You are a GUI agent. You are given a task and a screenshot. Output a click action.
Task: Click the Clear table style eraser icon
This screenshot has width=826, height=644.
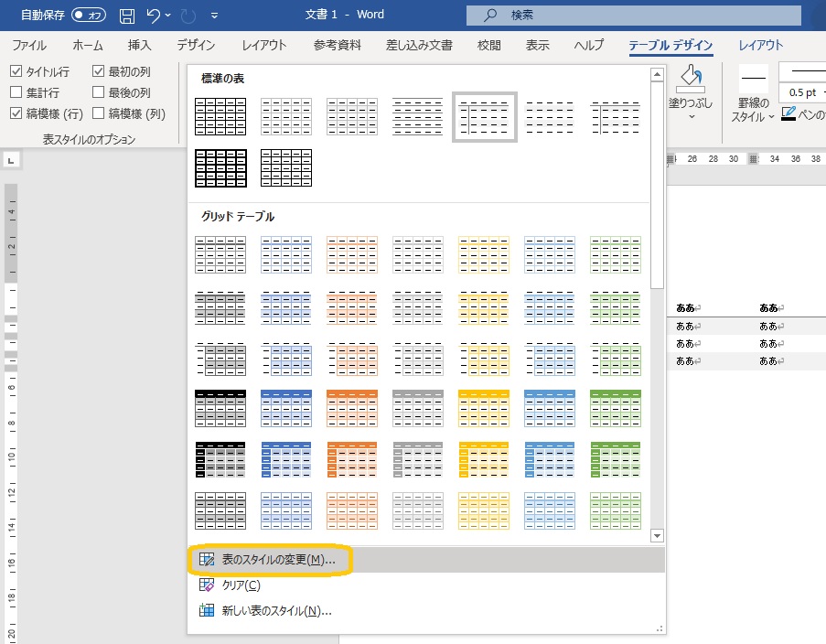tap(207, 585)
